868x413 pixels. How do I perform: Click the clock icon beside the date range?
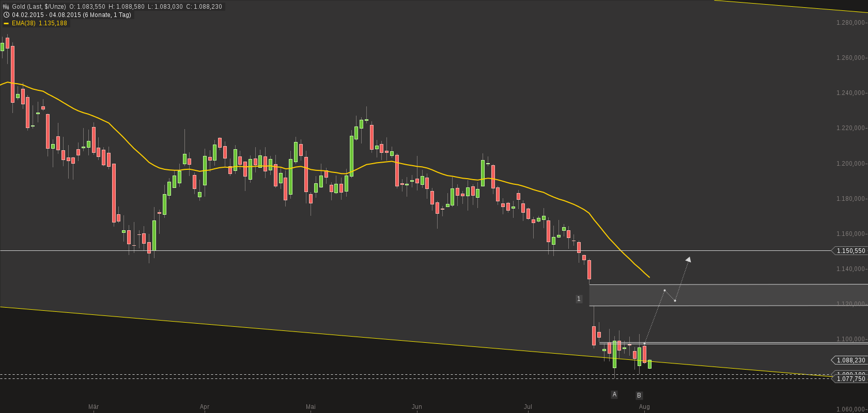pos(6,15)
